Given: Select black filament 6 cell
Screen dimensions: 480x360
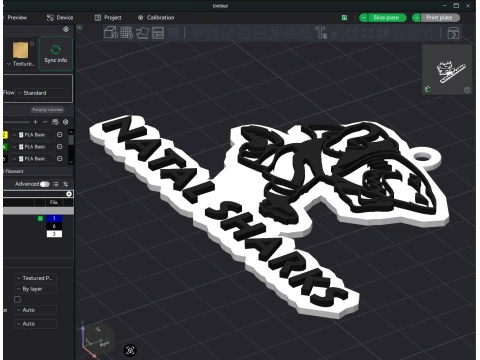Looking at the screenshot, I should click(54, 226).
